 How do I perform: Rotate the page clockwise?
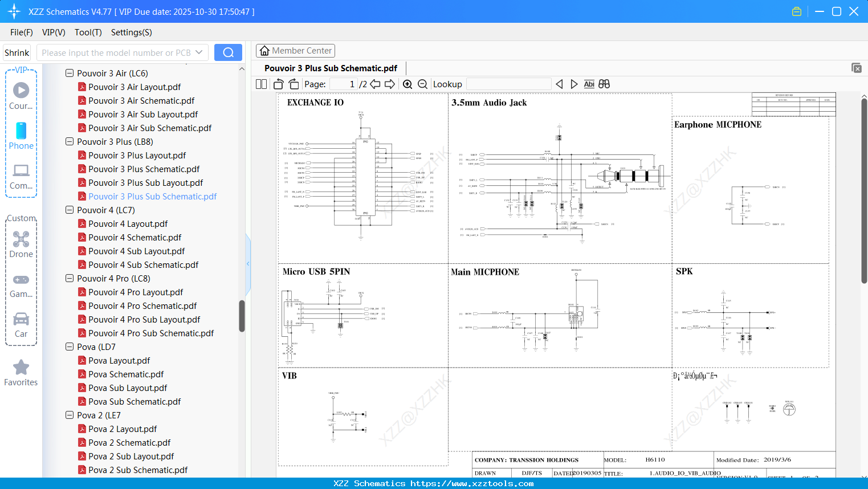click(x=293, y=83)
